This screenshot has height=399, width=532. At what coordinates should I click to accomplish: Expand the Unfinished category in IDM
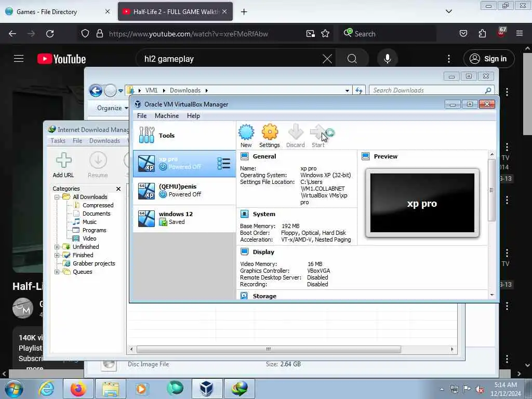click(57, 247)
